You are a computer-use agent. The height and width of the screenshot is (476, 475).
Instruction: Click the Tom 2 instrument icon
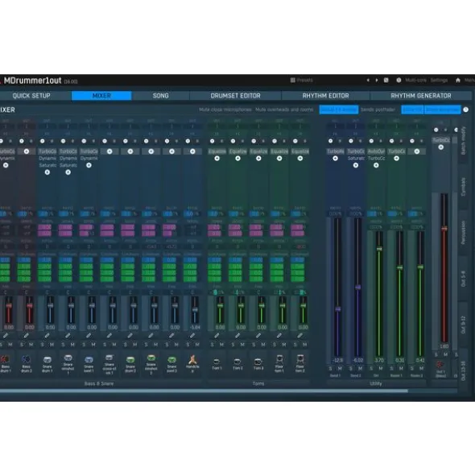point(237,362)
